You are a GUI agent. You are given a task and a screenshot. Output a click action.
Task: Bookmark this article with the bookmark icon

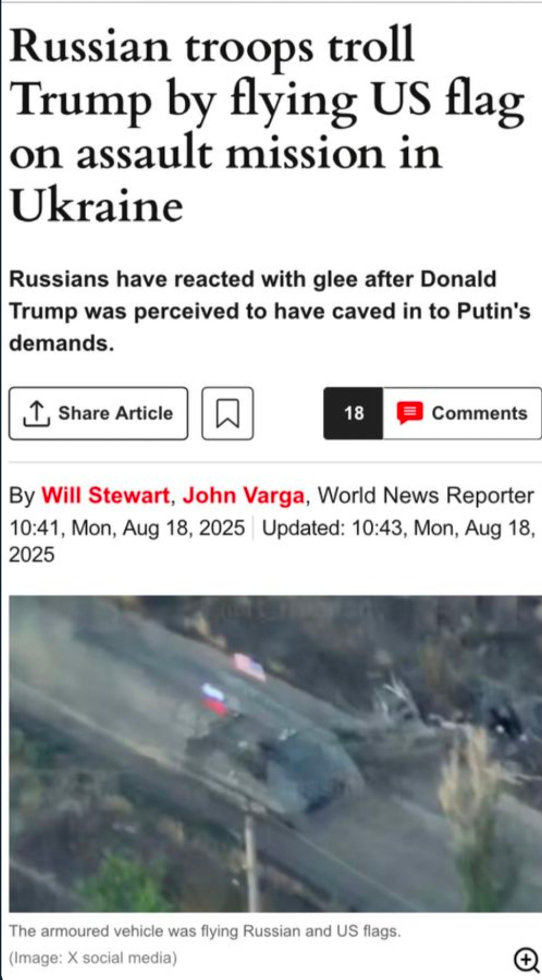pos(228,413)
